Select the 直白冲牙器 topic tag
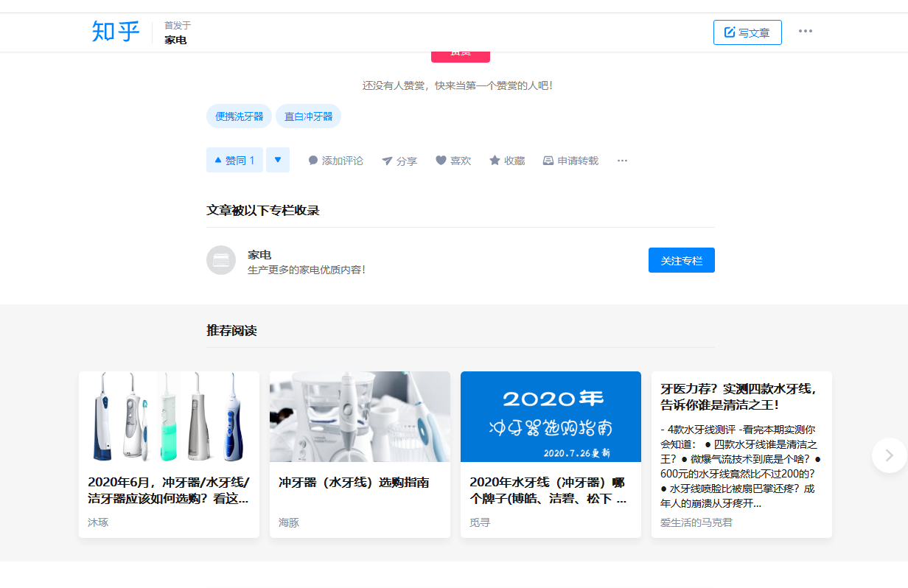The image size is (908, 588). [x=308, y=116]
